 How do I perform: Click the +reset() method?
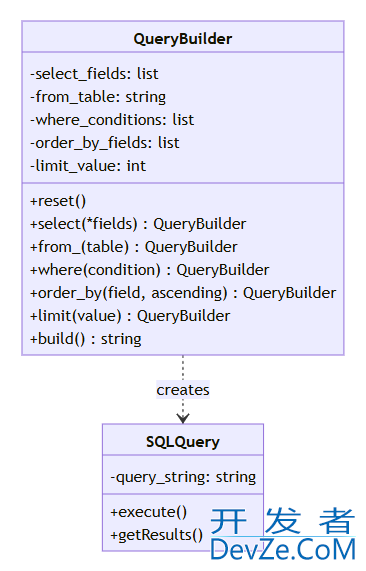58,201
